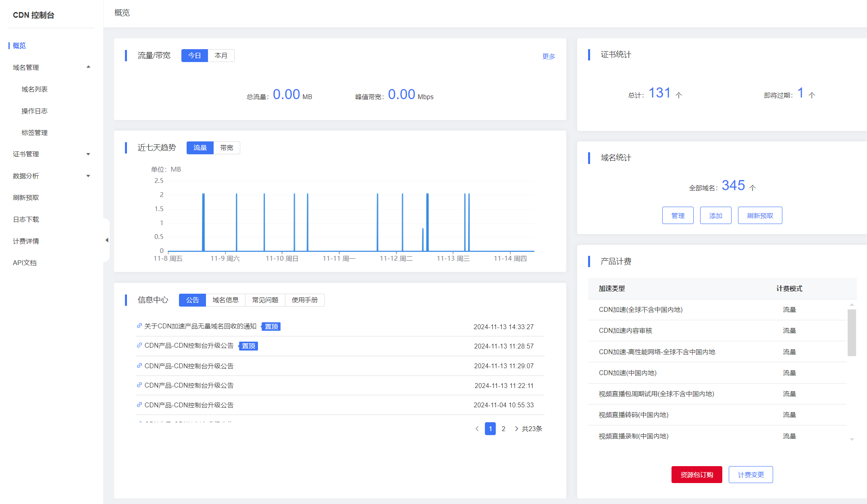Open link icon of 关于CDN加速产品无量域名回收的通知
The image size is (867, 504).
coord(139,326)
